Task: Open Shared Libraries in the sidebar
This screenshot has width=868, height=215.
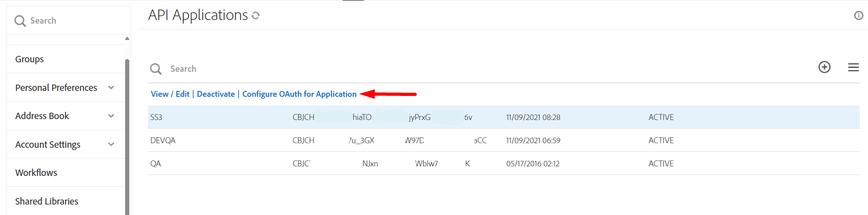Action: tap(47, 201)
